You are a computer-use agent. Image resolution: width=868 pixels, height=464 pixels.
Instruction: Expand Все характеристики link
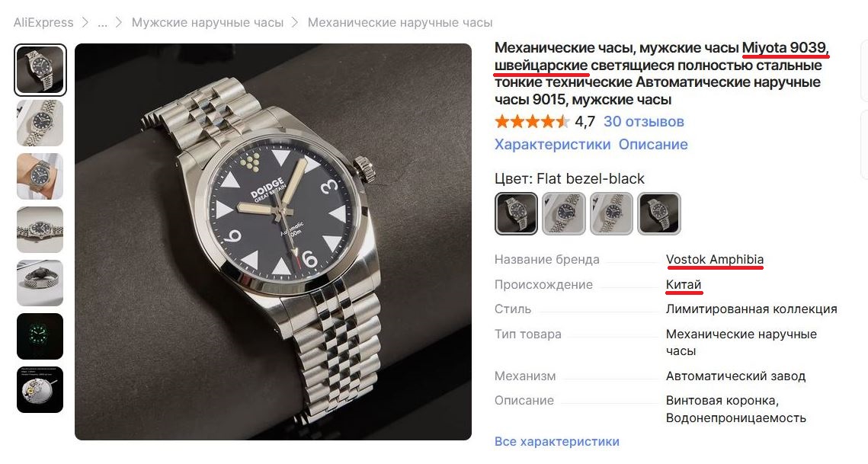tap(556, 442)
